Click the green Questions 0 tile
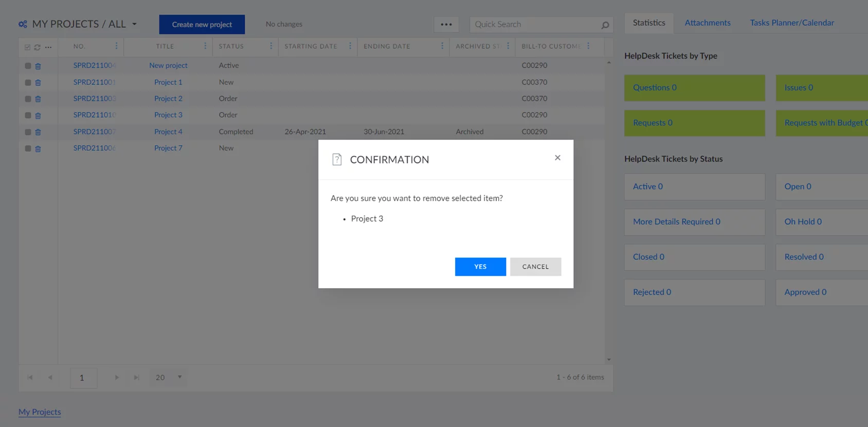The height and width of the screenshot is (427, 868). point(694,88)
